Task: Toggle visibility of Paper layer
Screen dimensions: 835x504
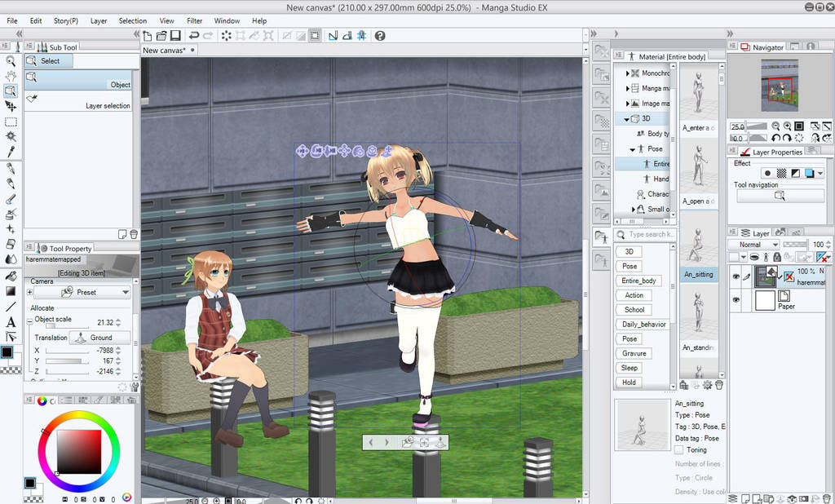Action: pyautogui.click(x=736, y=299)
